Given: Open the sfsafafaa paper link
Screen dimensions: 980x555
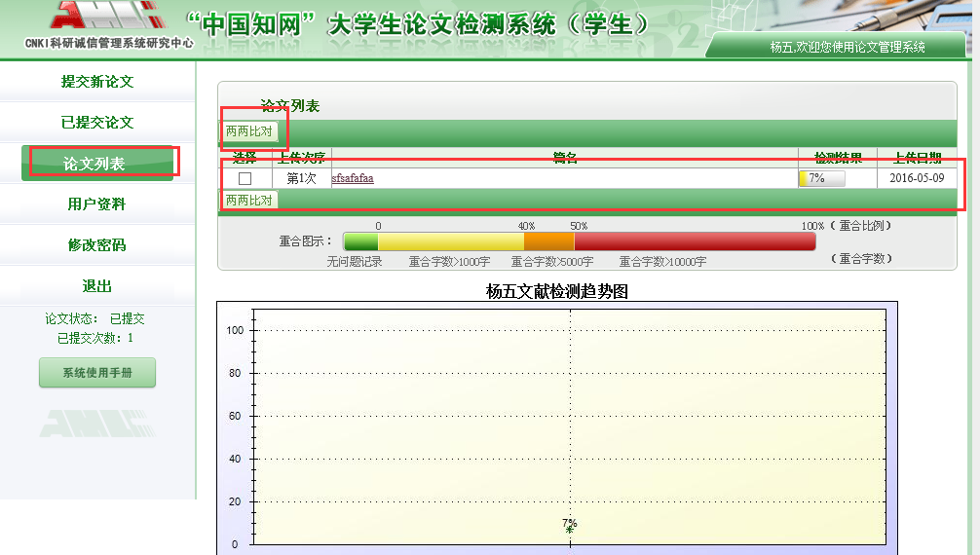Looking at the screenshot, I should point(353,178).
